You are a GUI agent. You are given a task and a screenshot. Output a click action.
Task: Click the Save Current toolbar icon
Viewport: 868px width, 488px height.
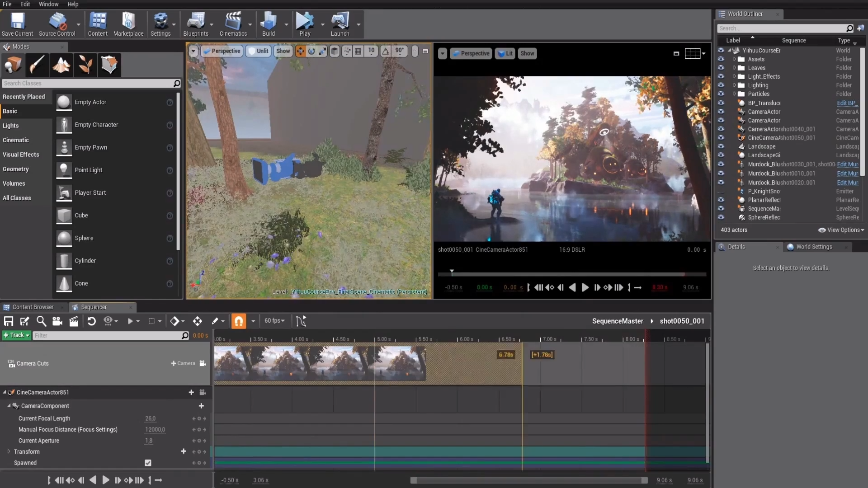point(17,24)
